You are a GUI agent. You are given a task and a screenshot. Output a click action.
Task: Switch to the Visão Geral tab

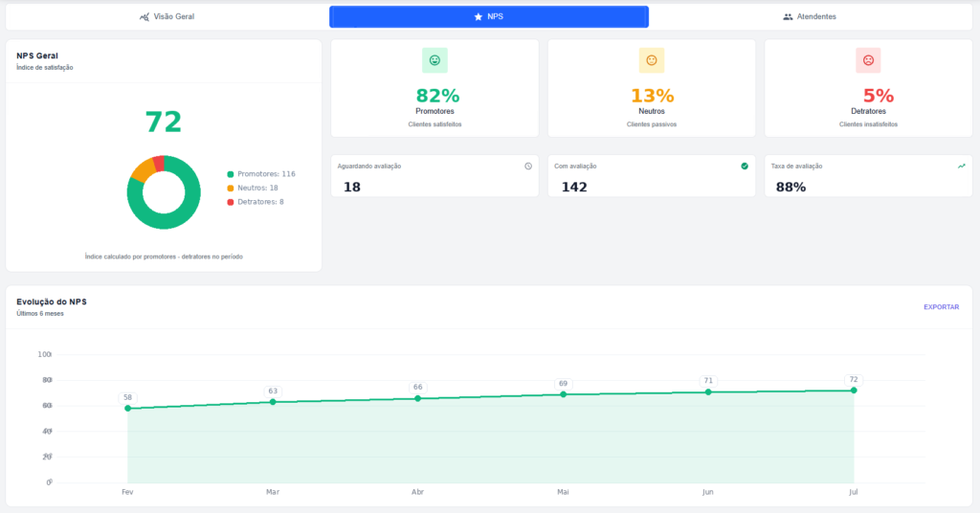(x=167, y=17)
